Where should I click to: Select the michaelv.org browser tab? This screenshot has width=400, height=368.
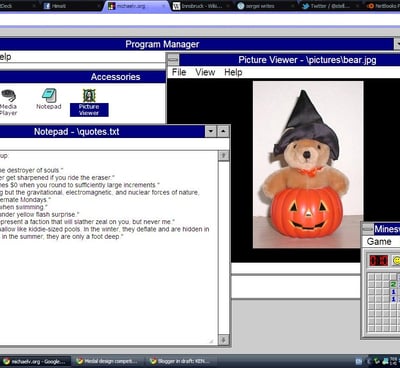click(x=137, y=6)
